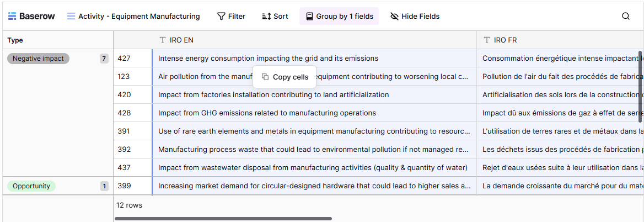Click the text type icon beside IRO EN
The width and height of the screenshot is (644, 222).
pyautogui.click(x=162, y=40)
